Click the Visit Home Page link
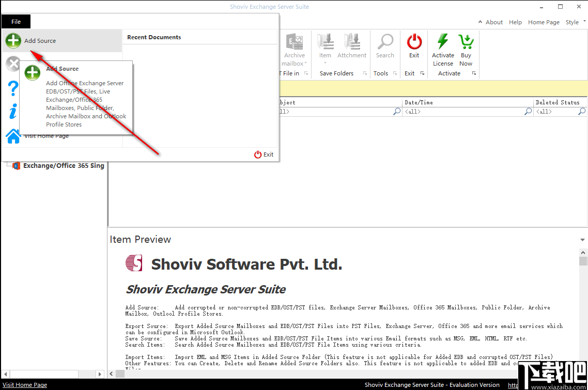The width and height of the screenshot is (588, 390). pyautogui.click(x=25, y=384)
